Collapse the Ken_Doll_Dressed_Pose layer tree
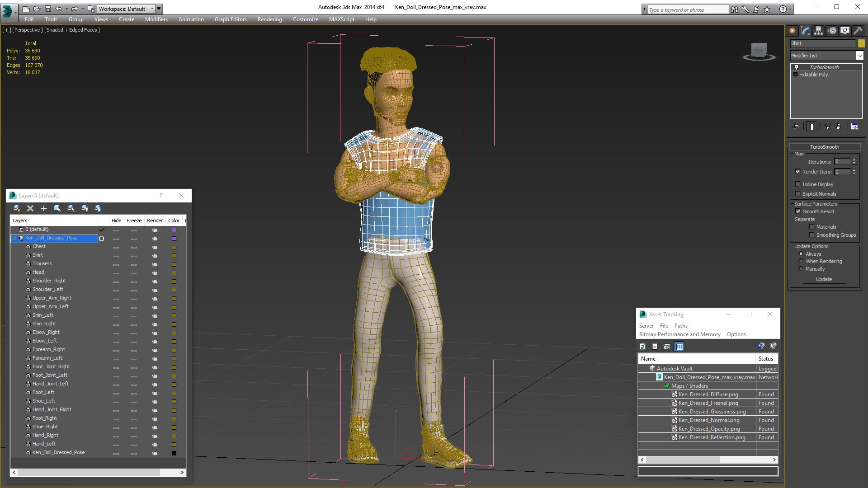 coord(14,238)
